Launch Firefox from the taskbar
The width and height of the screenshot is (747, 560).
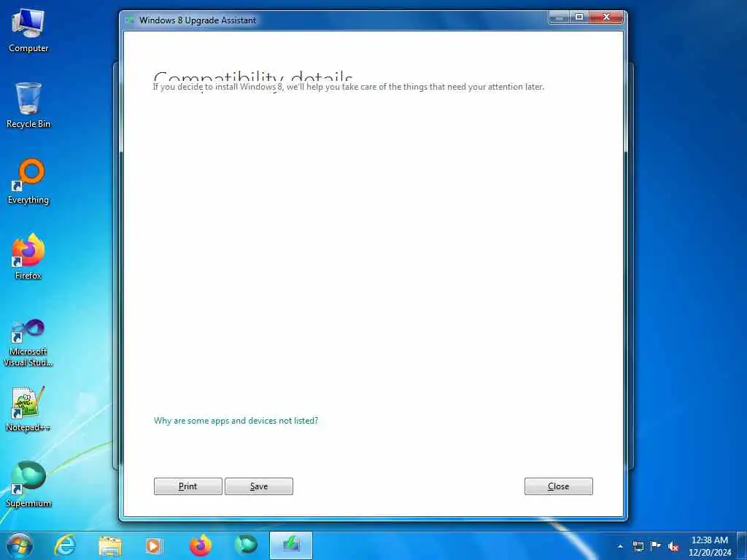pos(200,545)
